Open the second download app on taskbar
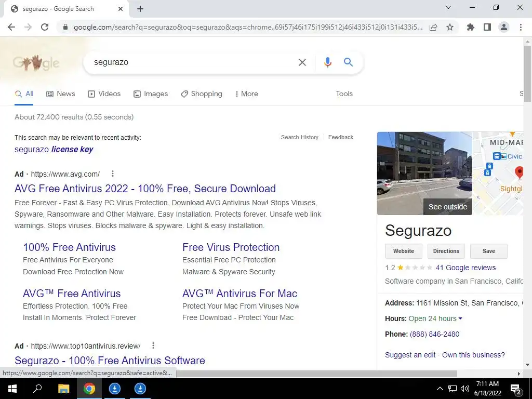The image size is (532, 399). tap(140, 389)
